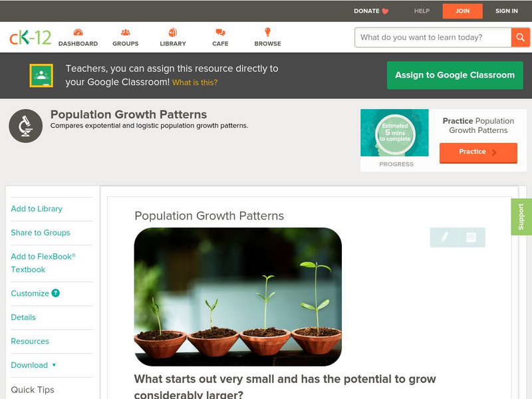532x399 pixels.
Task: Click the highlighter pen icon
Action: pos(444,237)
